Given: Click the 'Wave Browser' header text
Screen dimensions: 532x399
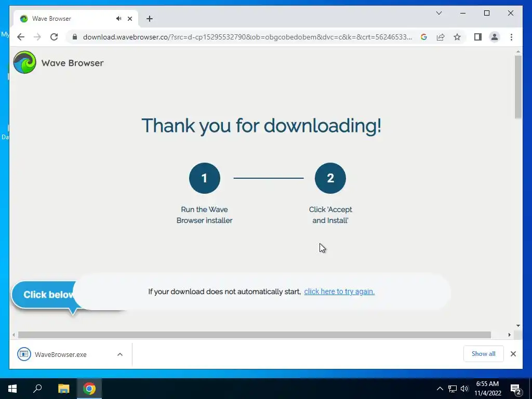Looking at the screenshot, I should (x=72, y=63).
